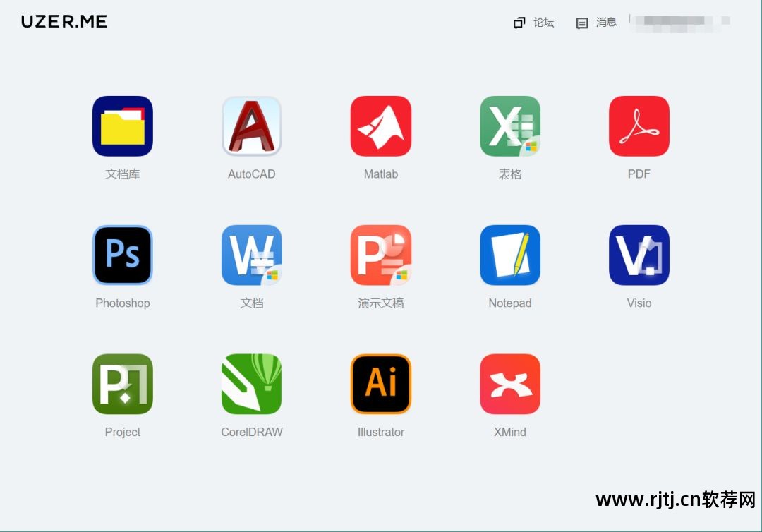Screen dimensions: 762x532
Task: Click the PDF text label
Action: coord(639,174)
